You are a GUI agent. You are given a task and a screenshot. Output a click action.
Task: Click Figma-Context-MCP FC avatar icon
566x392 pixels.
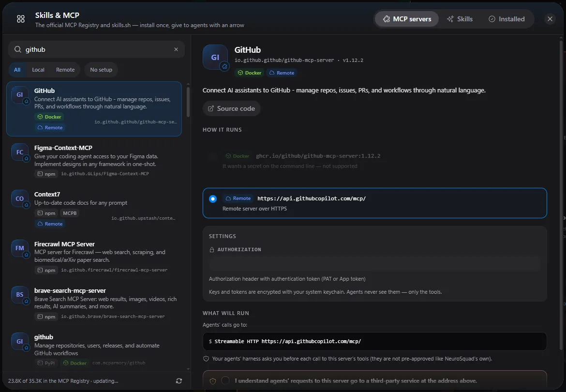(20, 152)
